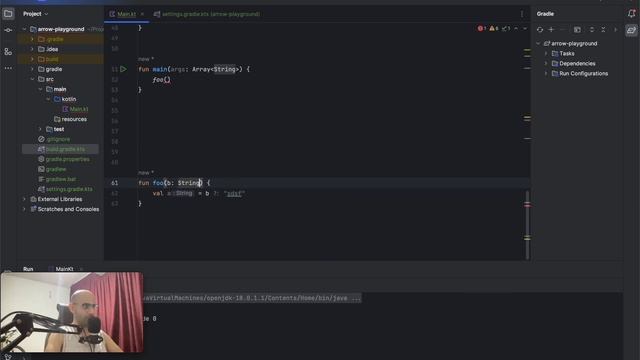This screenshot has height=360, width=640.
Task: Collapse arrow-playground in Gradle panel
Action: point(538,44)
